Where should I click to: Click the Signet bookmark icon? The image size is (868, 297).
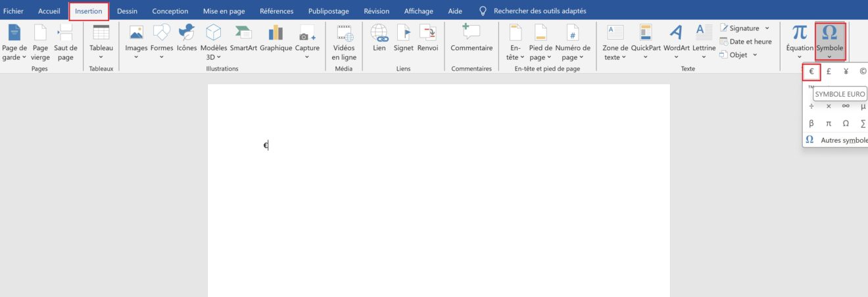(x=403, y=33)
